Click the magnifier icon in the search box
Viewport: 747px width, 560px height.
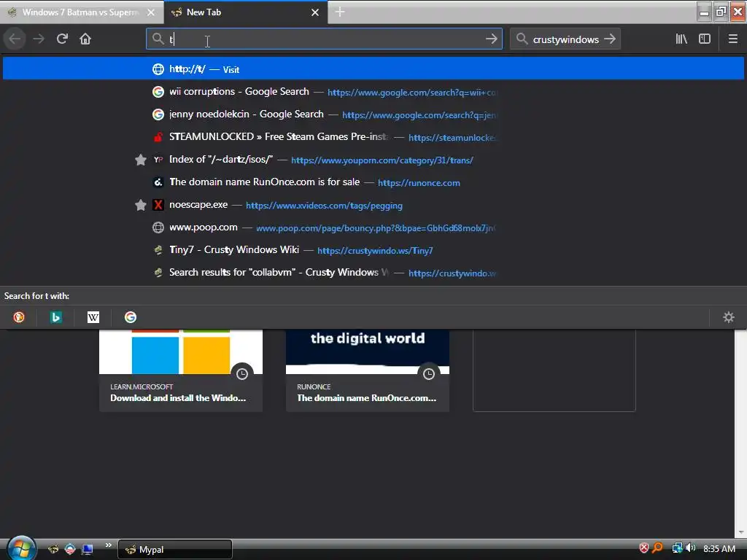tap(522, 39)
